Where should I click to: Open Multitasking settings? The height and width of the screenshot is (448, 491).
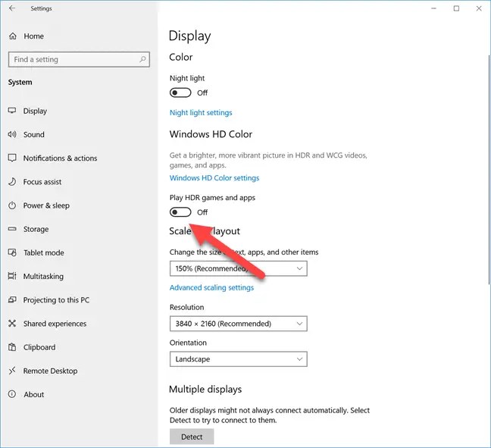click(43, 277)
